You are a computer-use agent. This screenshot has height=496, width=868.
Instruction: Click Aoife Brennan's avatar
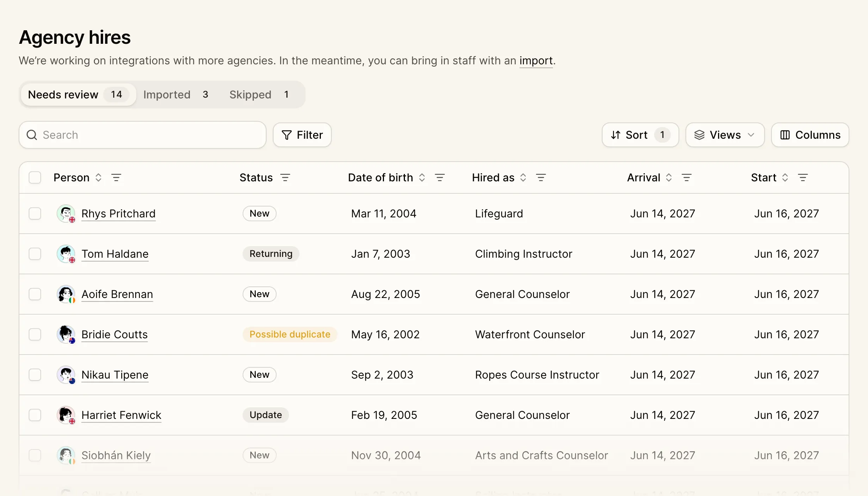[x=66, y=294]
